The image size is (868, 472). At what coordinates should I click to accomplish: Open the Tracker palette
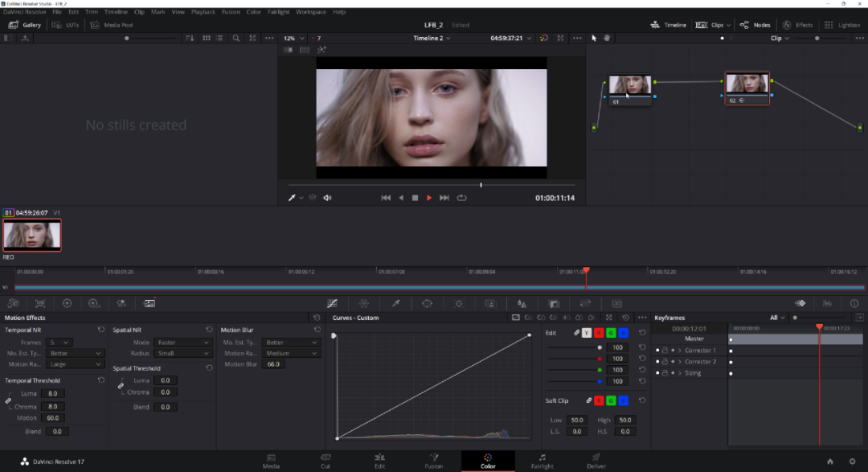coord(459,303)
